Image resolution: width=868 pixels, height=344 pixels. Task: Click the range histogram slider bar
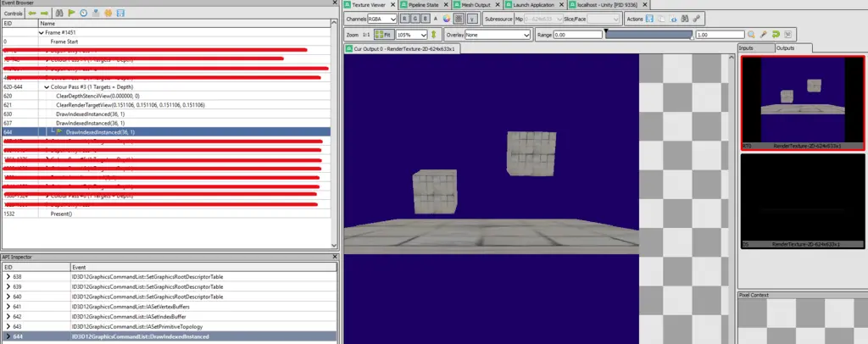[x=648, y=35]
